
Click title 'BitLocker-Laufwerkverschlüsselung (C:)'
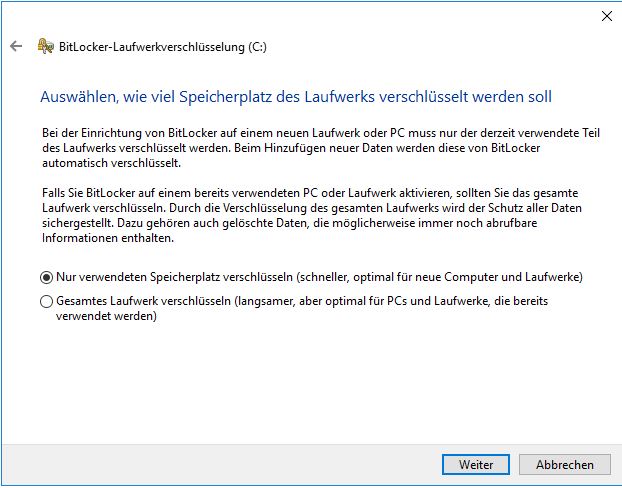point(163,47)
